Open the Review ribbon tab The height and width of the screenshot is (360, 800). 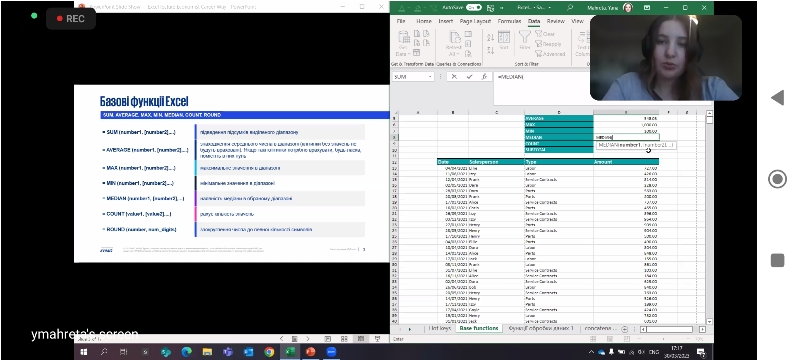[555, 21]
